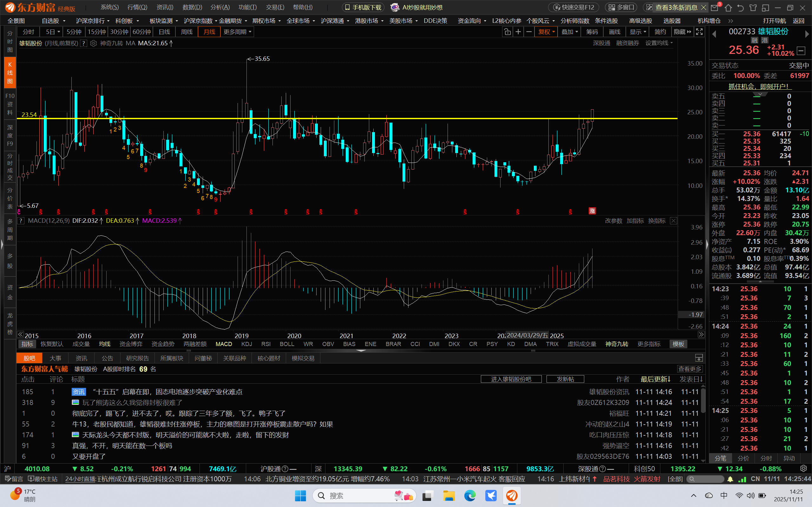This screenshot has height=507, width=812.
Task: Click the chart lock icon in toolbar
Action: coord(507,32)
